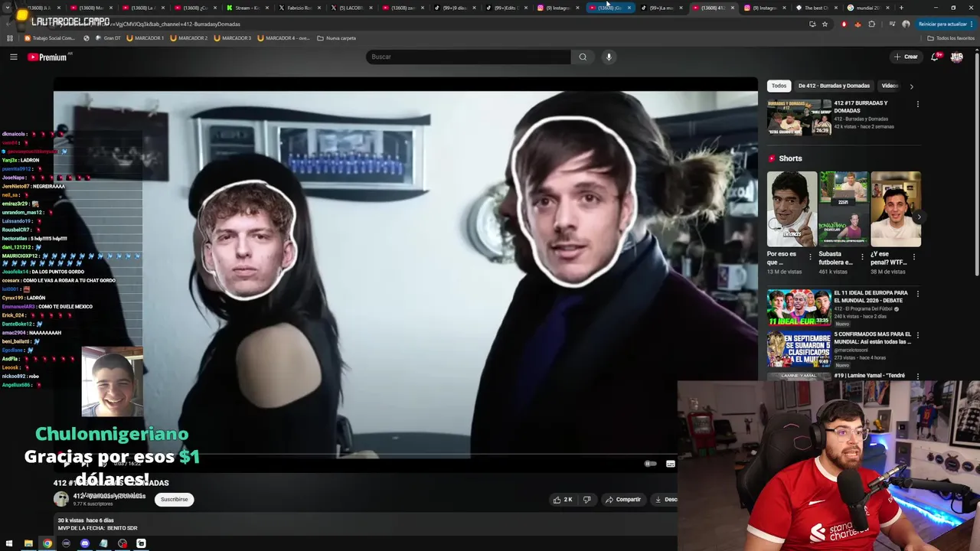Toggle subtitles in the video player

pyautogui.click(x=671, y=464)
